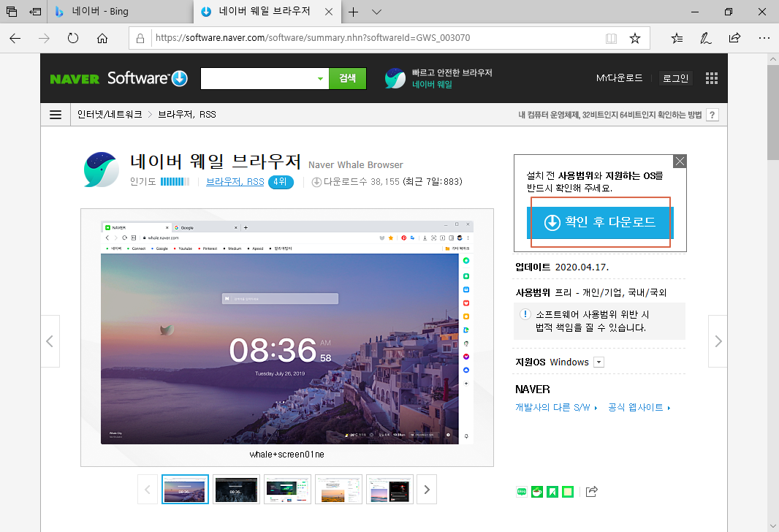Open the 브라우저, RSS breadcrumb category
Image resolution: width=779 pixels, height=532 pixels.
[x=187, y=115]
